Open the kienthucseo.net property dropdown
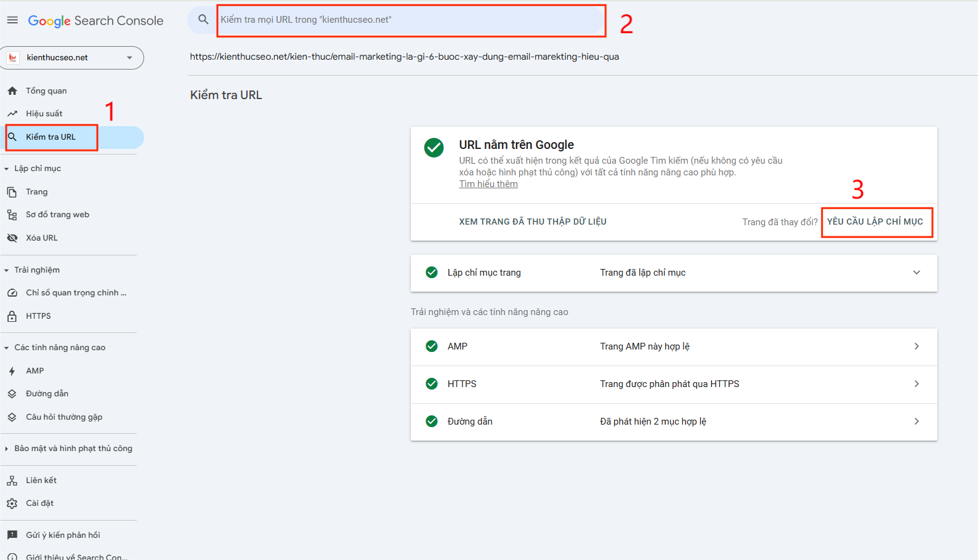This screenshot has height=560, width=978. [73, 58]
